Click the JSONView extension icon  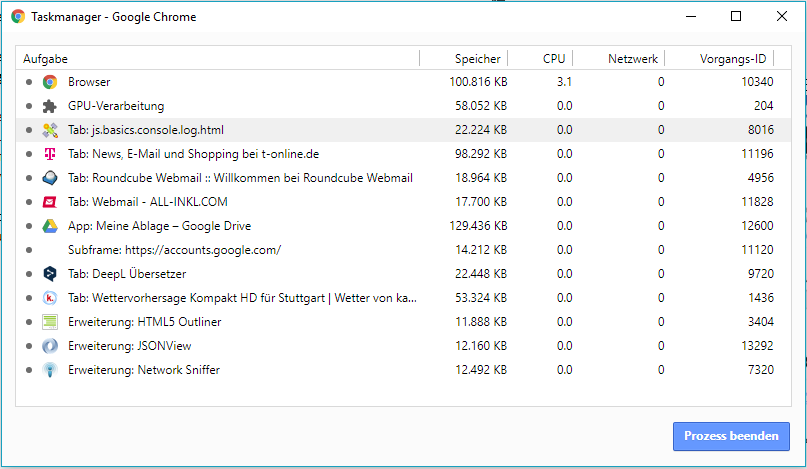(x=50, y=346)
